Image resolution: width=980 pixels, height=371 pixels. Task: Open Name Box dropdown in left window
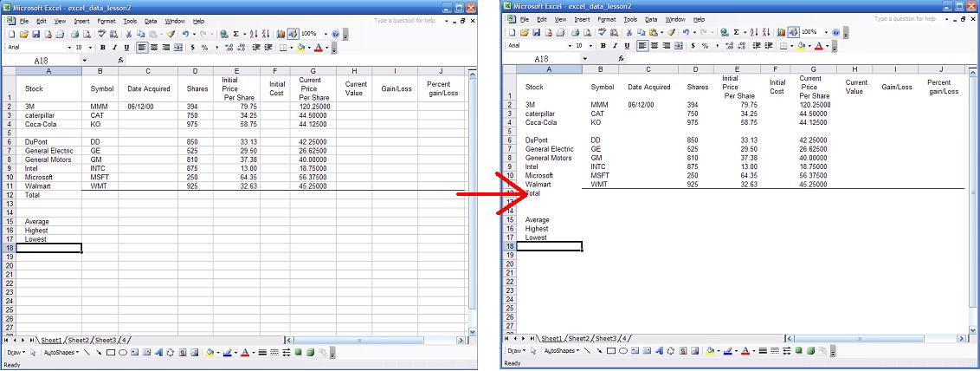point(84,60)
